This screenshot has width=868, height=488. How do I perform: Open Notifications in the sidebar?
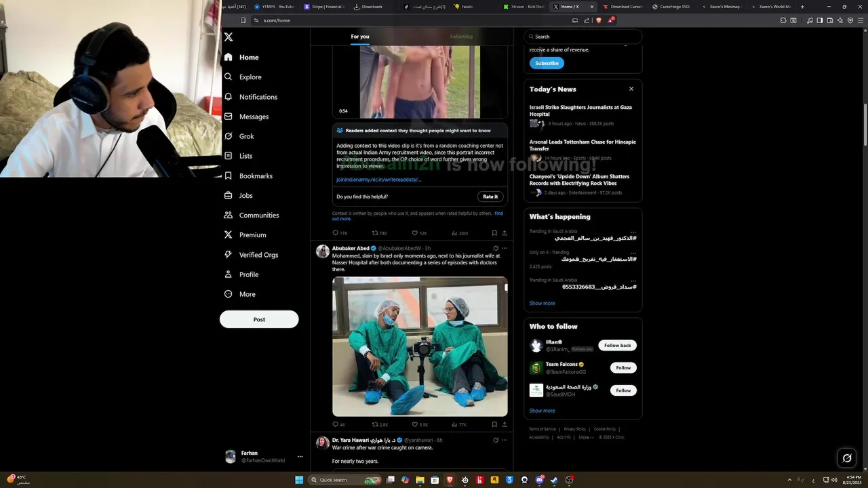coord(250,97)
